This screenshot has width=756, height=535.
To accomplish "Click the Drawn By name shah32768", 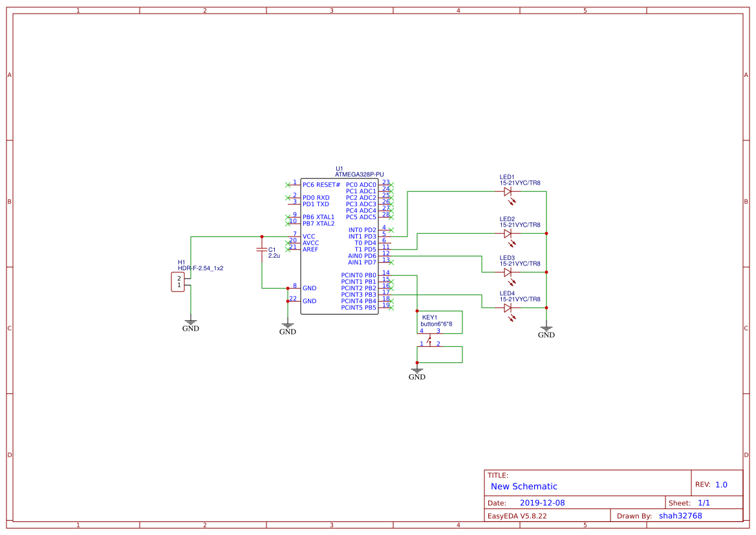I will [x=680, y=516].
